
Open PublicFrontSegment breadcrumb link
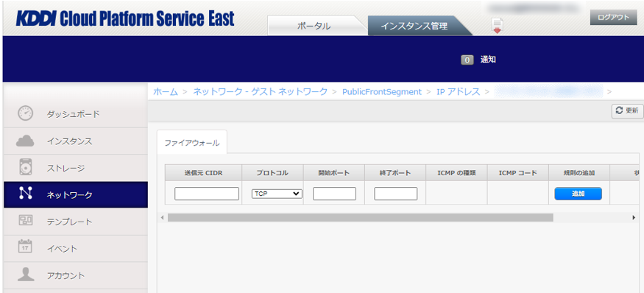tap(382, 91)
